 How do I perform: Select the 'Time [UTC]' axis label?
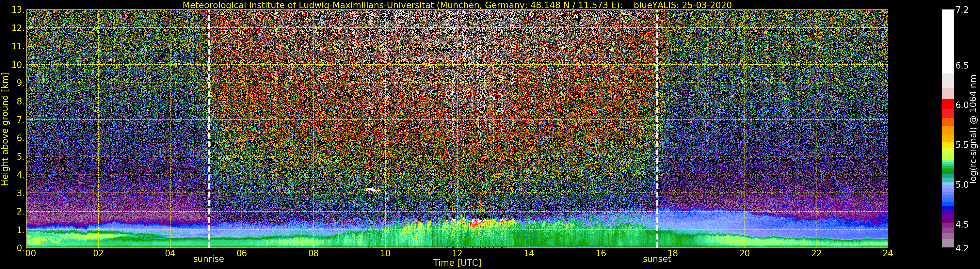click(x=457, y=263)
